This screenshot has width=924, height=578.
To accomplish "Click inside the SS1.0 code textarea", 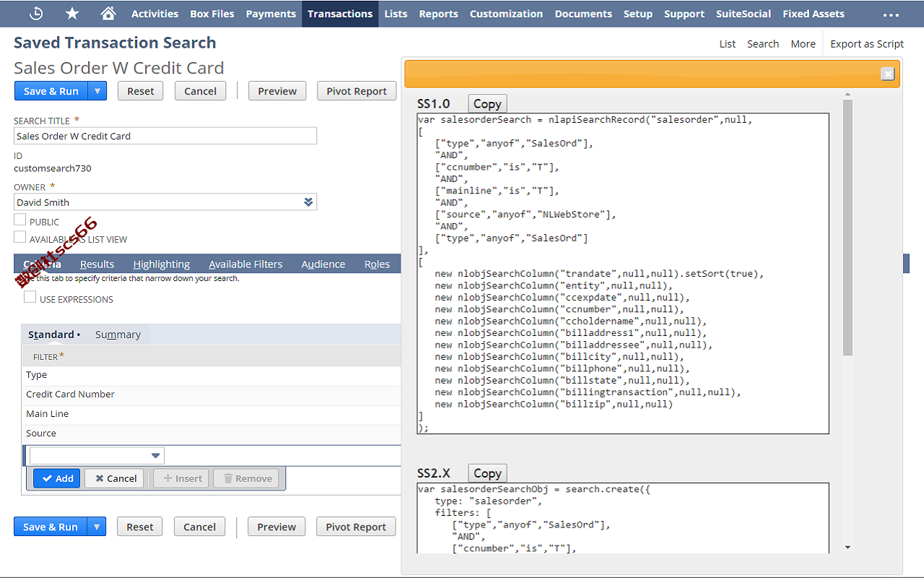I will (623, 274).
